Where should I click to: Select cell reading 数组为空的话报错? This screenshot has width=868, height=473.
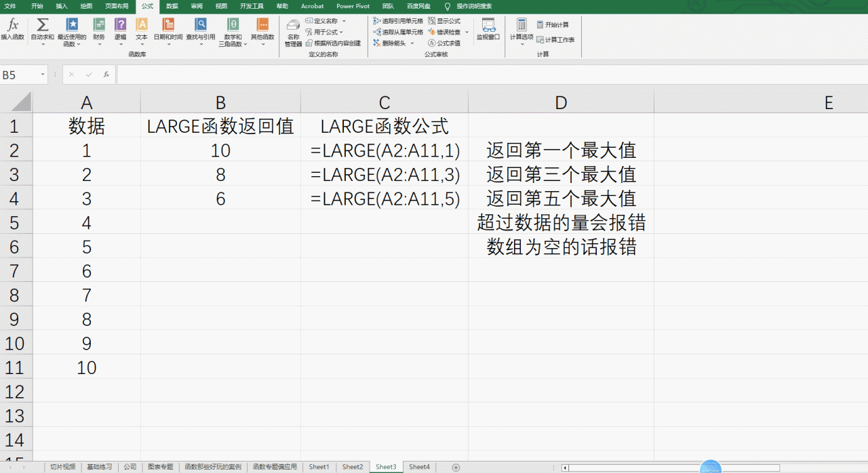pos(561,247)
